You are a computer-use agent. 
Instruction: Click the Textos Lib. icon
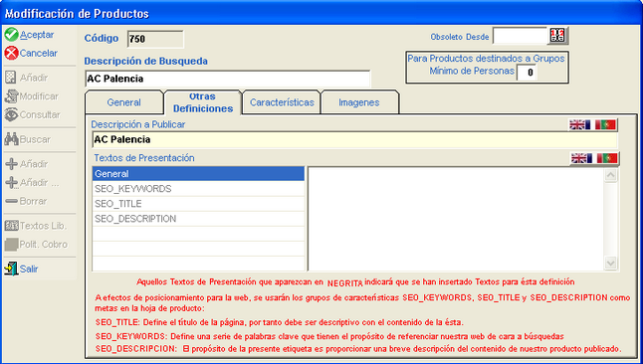coord(11,226)
